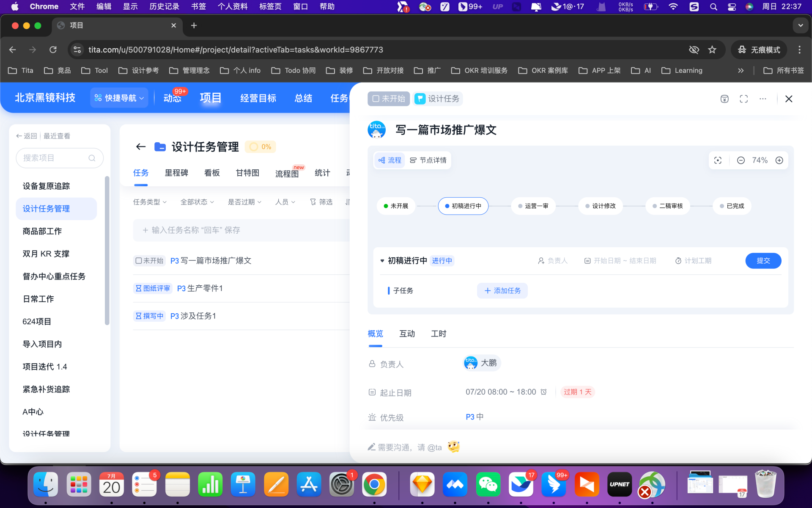812x508 pixels.
Task: Collapse the 初稿进行中 section triangle
Action: pos(382,261)
